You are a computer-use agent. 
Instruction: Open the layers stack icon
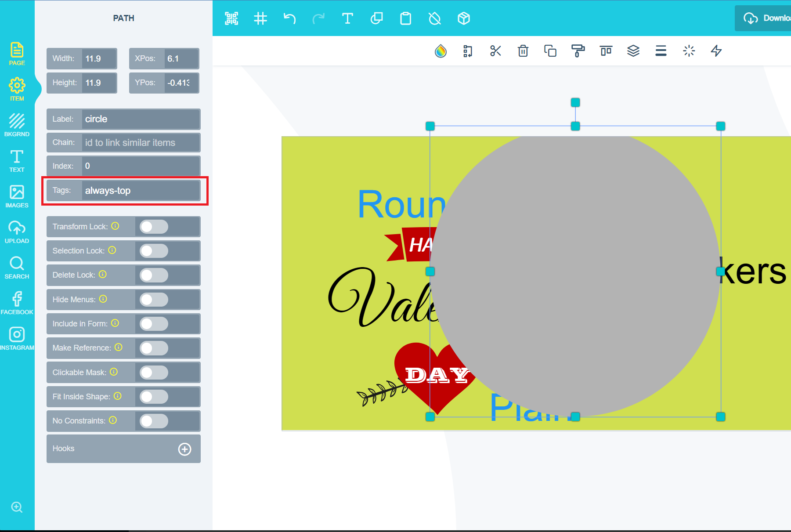pyautogui.click(x=633, y=51)
